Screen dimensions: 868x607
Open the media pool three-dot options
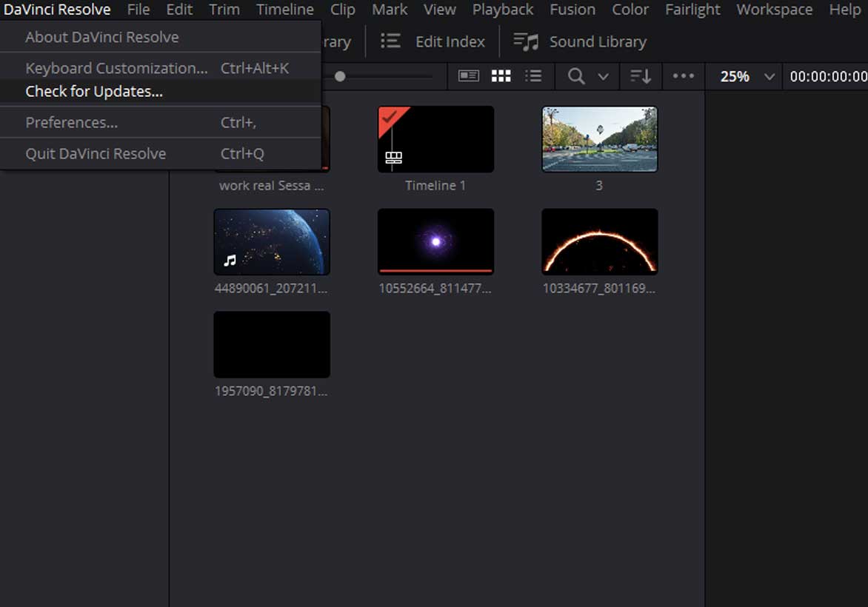coord(684,76)
